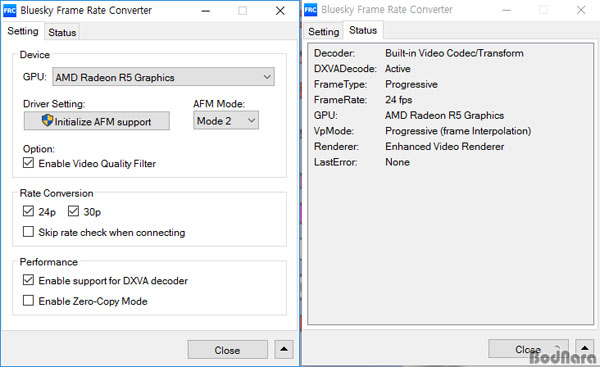The image size is (600, 367).
Task: Switch to Setting tab in right window
Action: pyautogui.click(x=323, y=31)
